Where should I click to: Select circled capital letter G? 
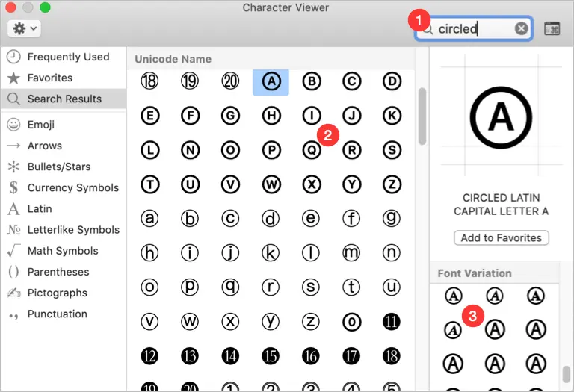(x=230, y=116)
